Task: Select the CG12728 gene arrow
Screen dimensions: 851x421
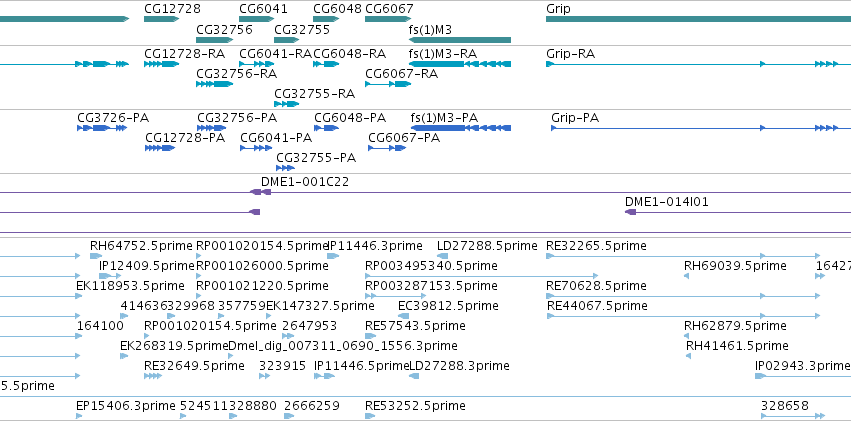Action: click(x=161, y=19)
